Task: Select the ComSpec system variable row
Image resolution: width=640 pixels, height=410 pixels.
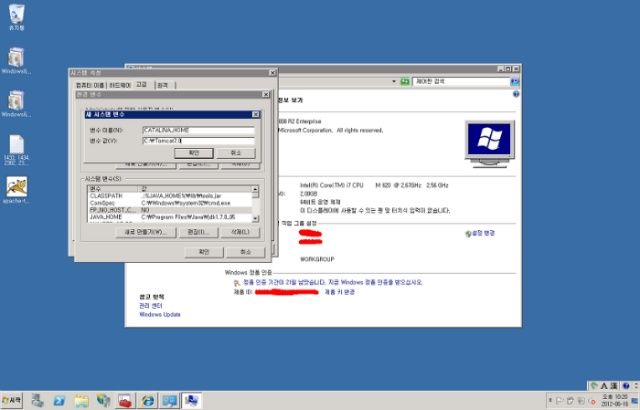Action: click(170, 203)
